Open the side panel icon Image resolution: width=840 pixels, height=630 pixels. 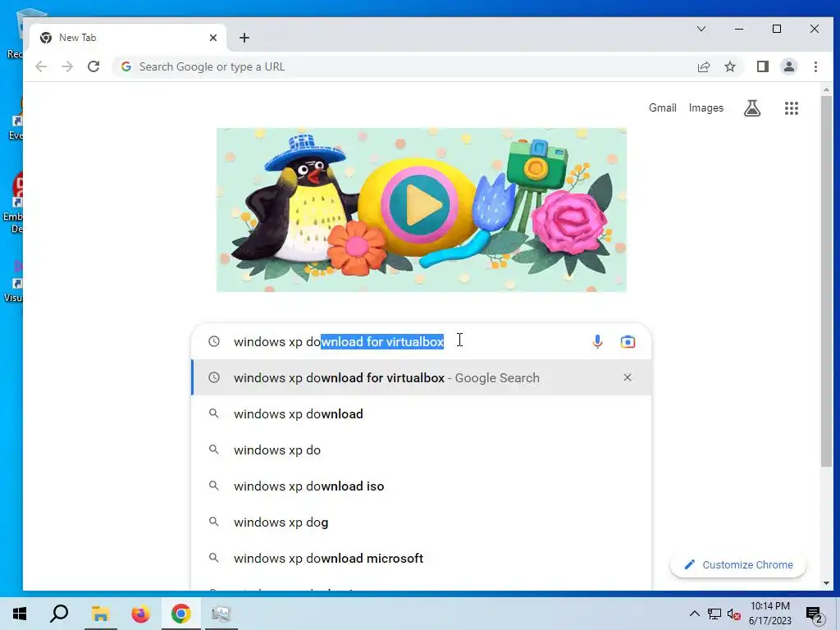762,66
